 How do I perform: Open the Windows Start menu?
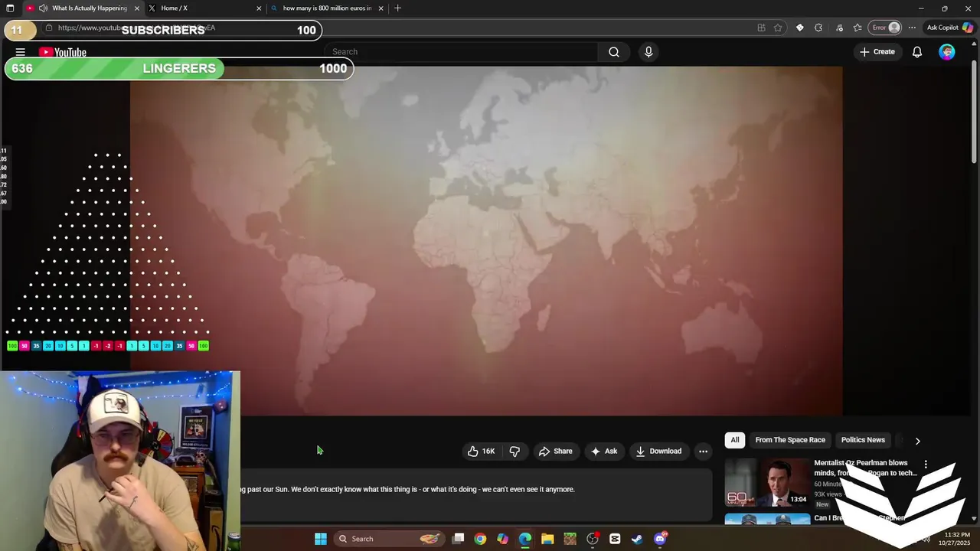pyautogui.click(x=321, y=539)
